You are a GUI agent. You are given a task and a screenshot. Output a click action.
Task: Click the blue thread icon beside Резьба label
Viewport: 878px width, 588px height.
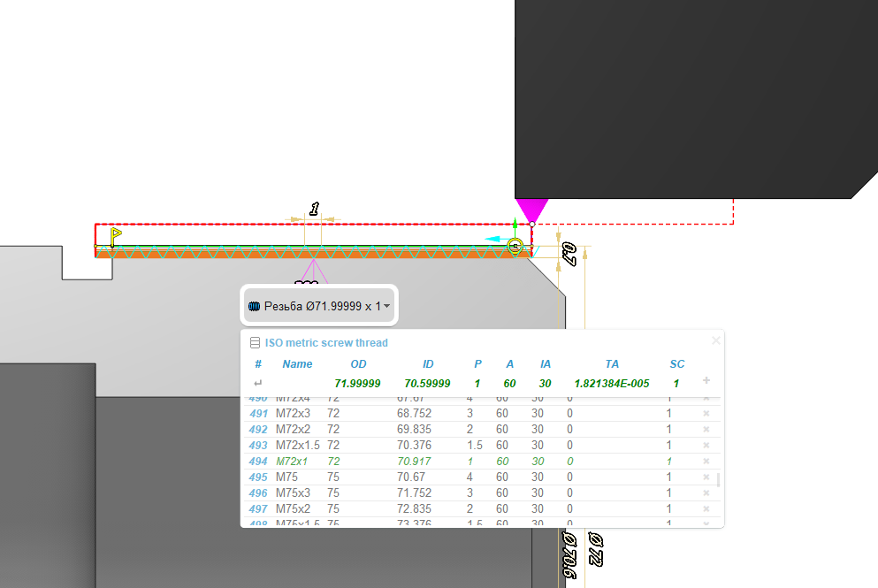click(x=255, y=306)
